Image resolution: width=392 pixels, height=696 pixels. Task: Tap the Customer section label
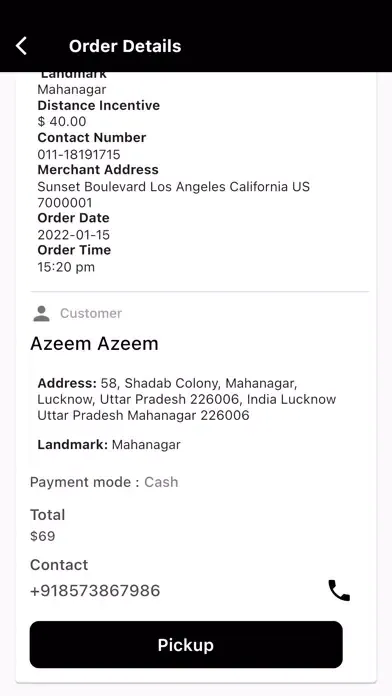(91, 313)
